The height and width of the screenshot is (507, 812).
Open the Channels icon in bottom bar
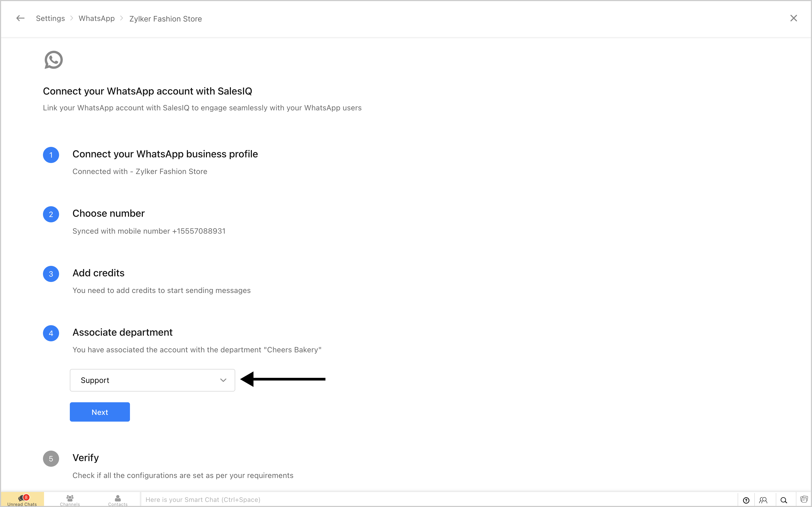click(70, 500)
